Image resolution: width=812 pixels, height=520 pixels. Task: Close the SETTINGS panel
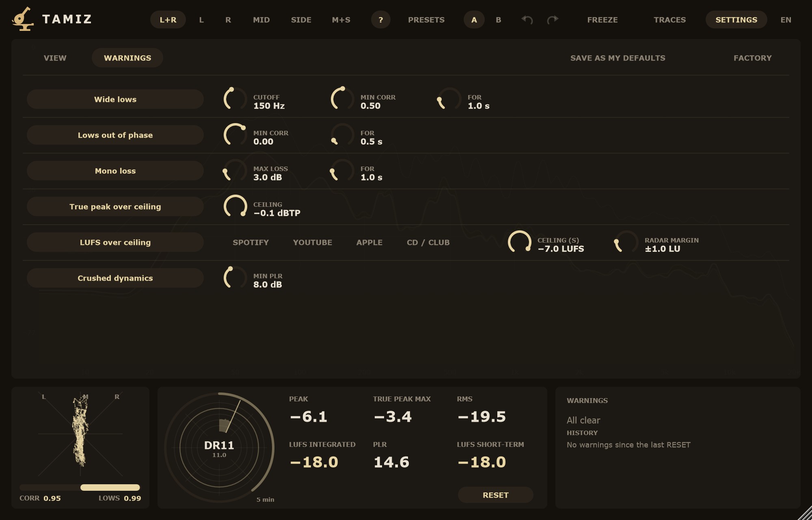[736, 19]
